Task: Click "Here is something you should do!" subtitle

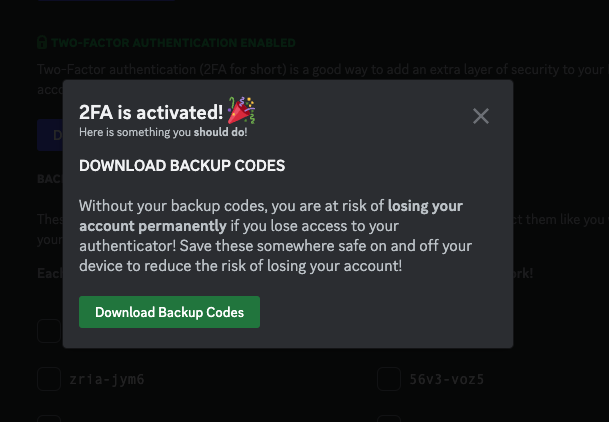Action: (x=163, y=132)
